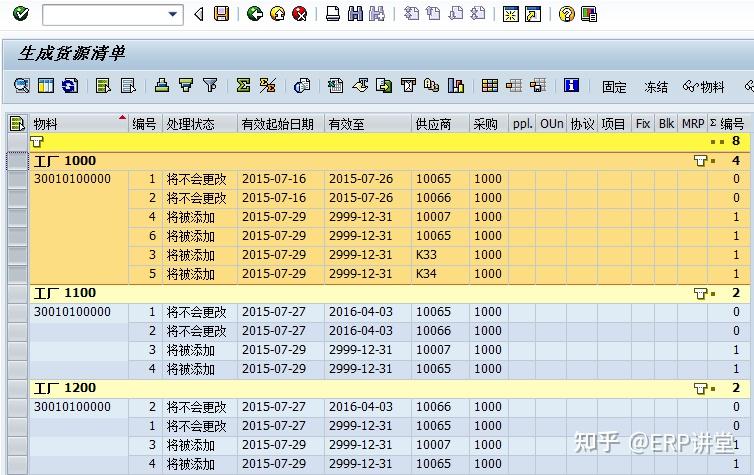The width and height of the screenshot is (754, 475).
Task: Click the Graphic bar chart icon
Action: pyautogui.click(x=456, y=86)
